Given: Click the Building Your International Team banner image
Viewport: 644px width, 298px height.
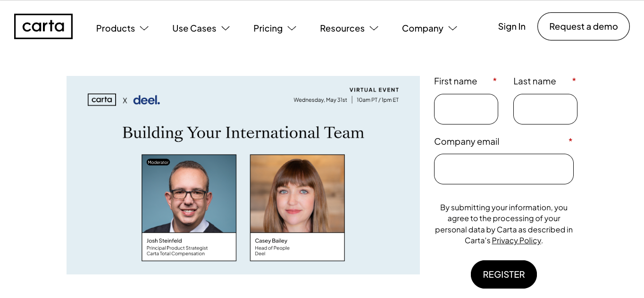Looking at the screenshot, I should coord(243,175).
